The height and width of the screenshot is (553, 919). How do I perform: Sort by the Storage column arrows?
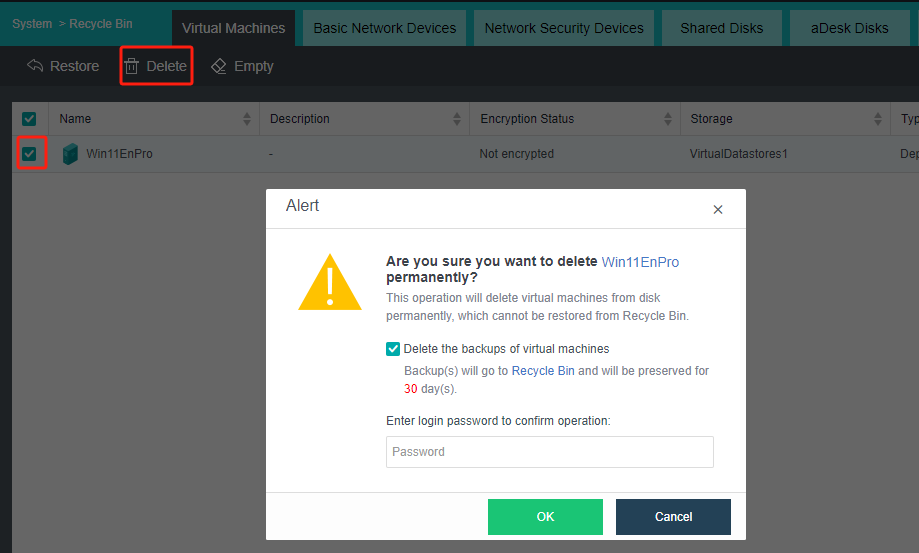(878, 119)
